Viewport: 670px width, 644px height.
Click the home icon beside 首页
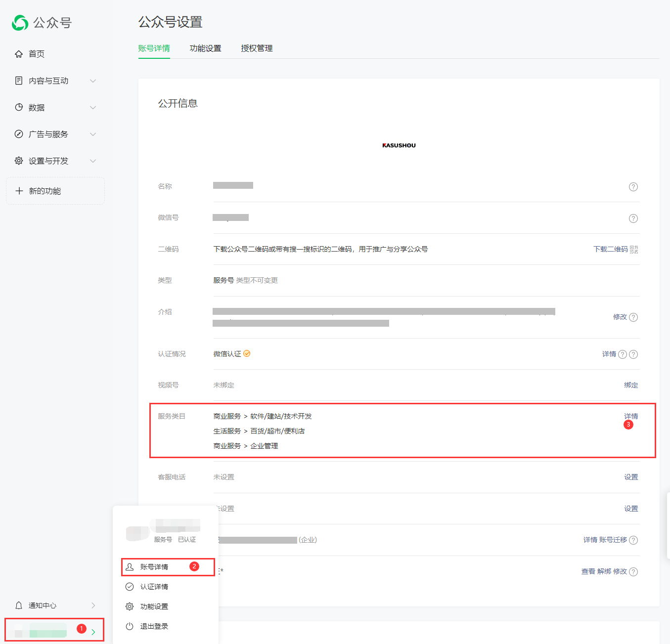coord(19,54)
